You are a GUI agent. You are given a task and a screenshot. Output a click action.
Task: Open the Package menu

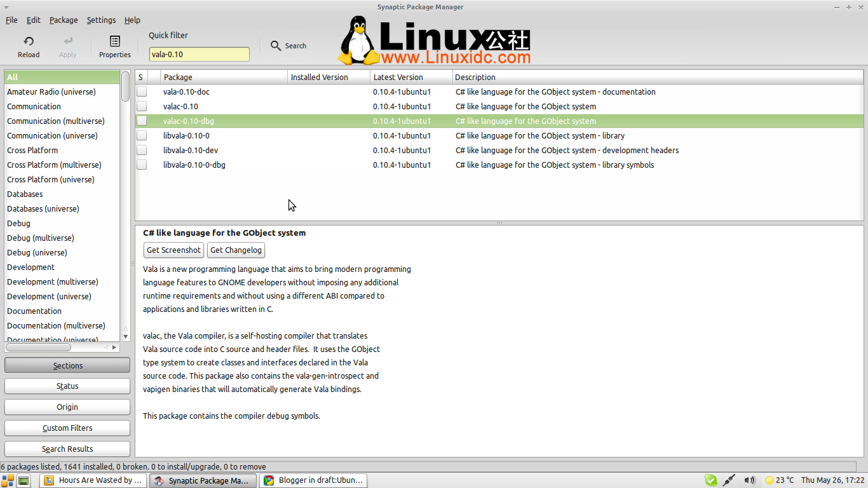(64, 20)
